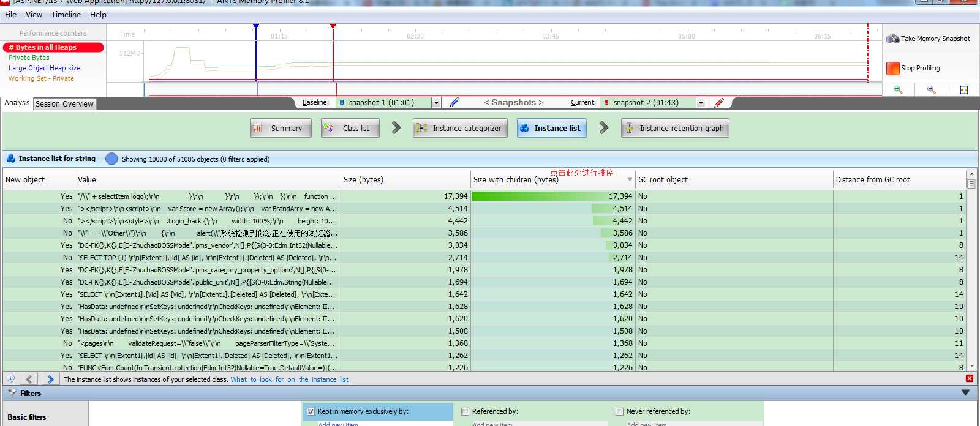The width and height of the screenshot is (980, 426).
Task: Click Add new item under Kept in memory
Action: pyautogui.click(x=338, y=424)
